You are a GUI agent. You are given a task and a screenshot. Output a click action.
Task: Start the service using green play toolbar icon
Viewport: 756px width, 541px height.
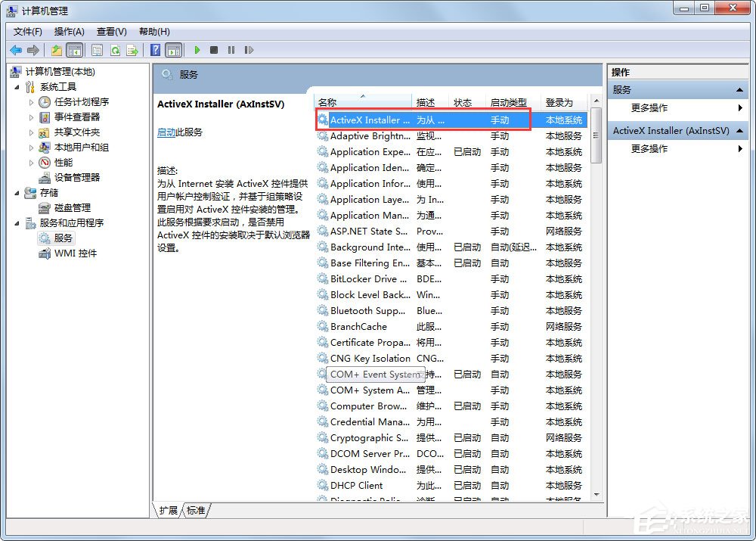pos(198,50)
